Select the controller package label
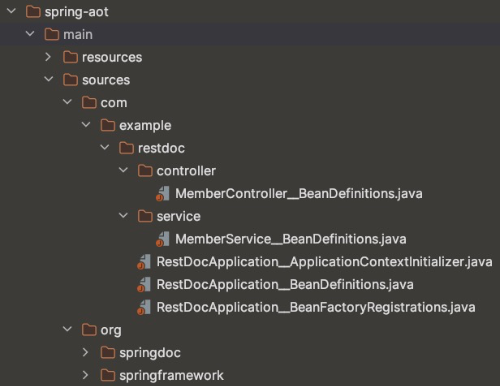This screenshot has width=500, height=386. pos(186,171)
